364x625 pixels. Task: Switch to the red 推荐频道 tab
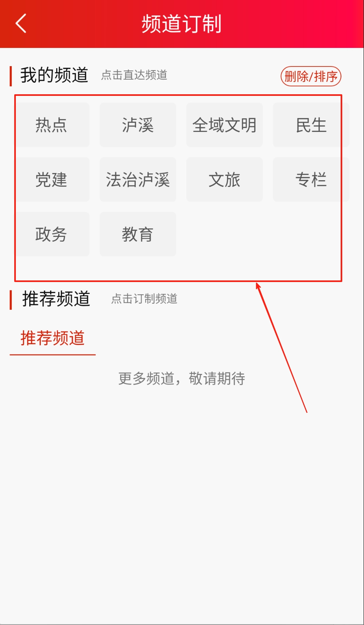click(x=53, y=338)
